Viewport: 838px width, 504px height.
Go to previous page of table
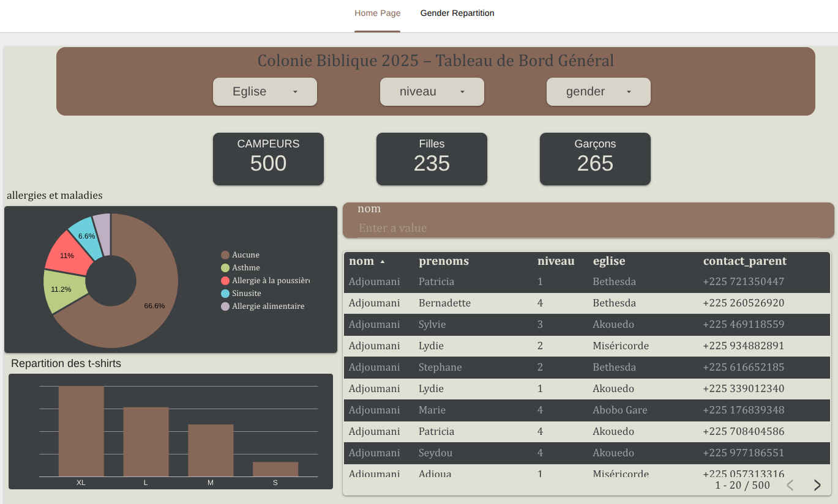point(790,485)
